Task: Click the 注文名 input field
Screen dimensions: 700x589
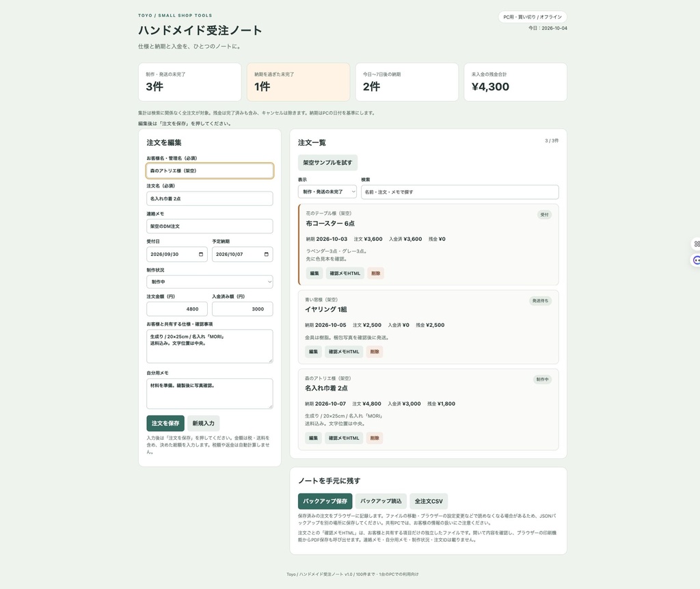Action: point(209,198)
